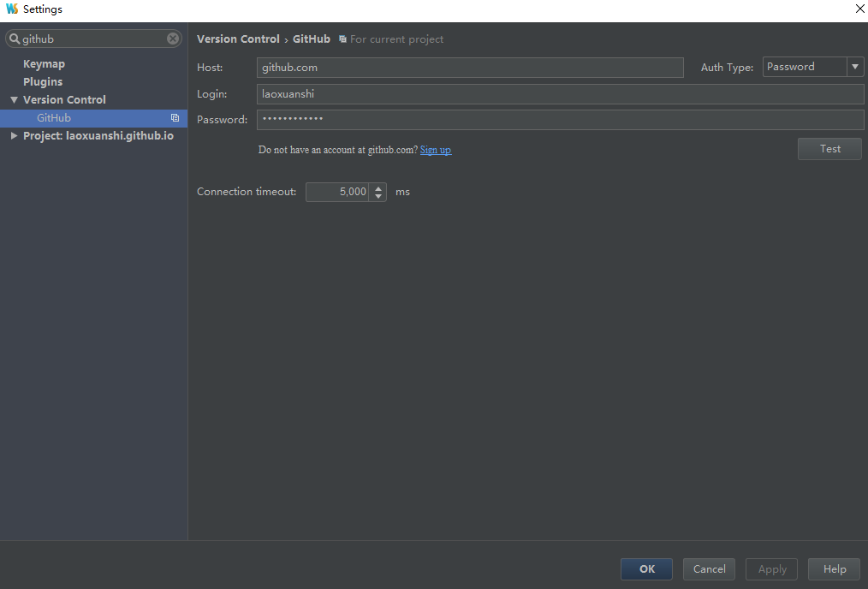Clear the settings search text

173,39
